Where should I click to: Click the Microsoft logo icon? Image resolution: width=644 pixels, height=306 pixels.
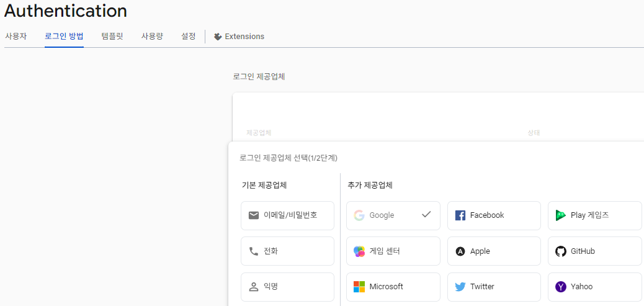click(359, 287)
